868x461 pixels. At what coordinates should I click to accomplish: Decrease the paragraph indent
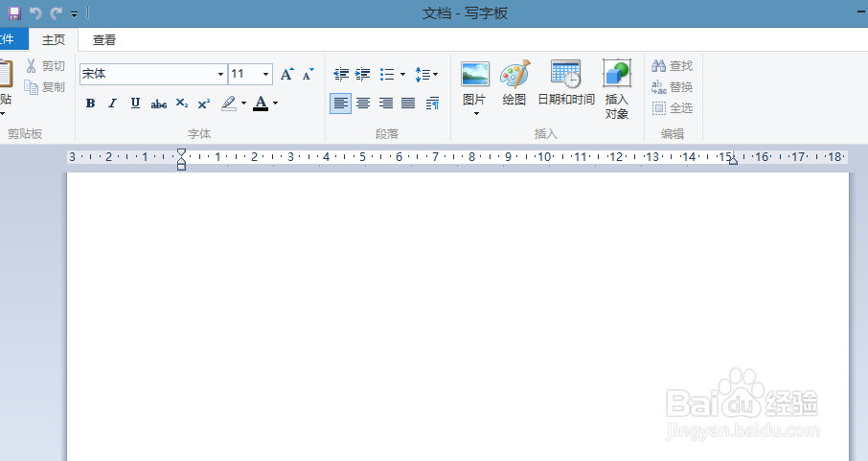[x=341, y=74]
